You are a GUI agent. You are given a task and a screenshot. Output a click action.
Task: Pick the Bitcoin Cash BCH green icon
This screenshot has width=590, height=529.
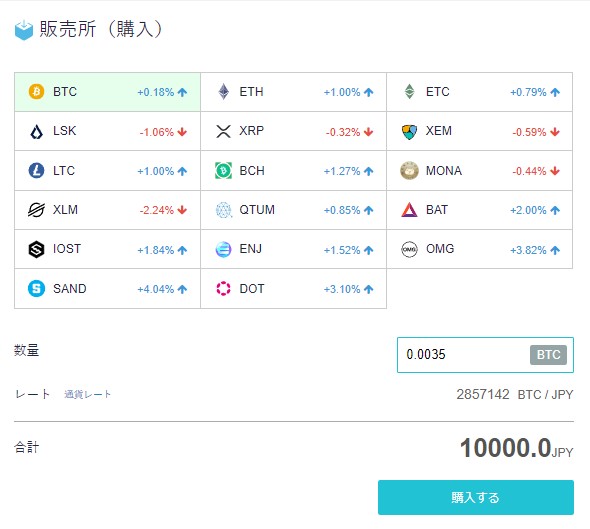pyautogui.click(x=224, y=170)
